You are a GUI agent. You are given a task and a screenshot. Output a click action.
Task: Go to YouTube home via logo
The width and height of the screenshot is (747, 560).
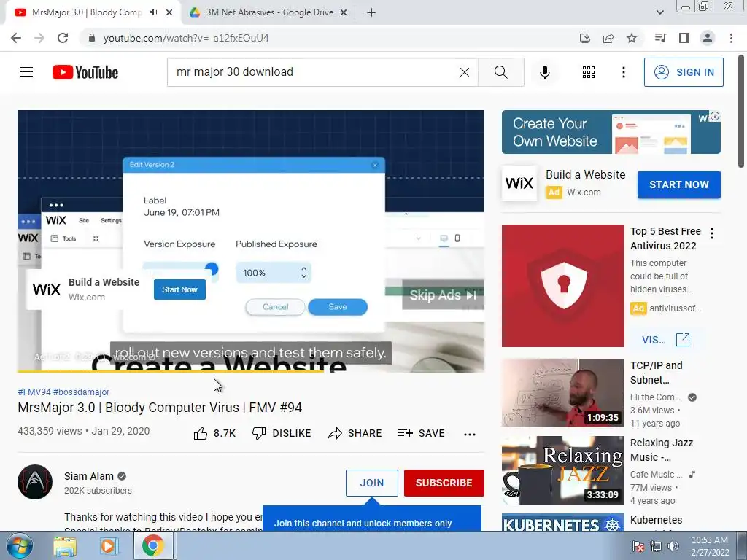coord(85,72)
